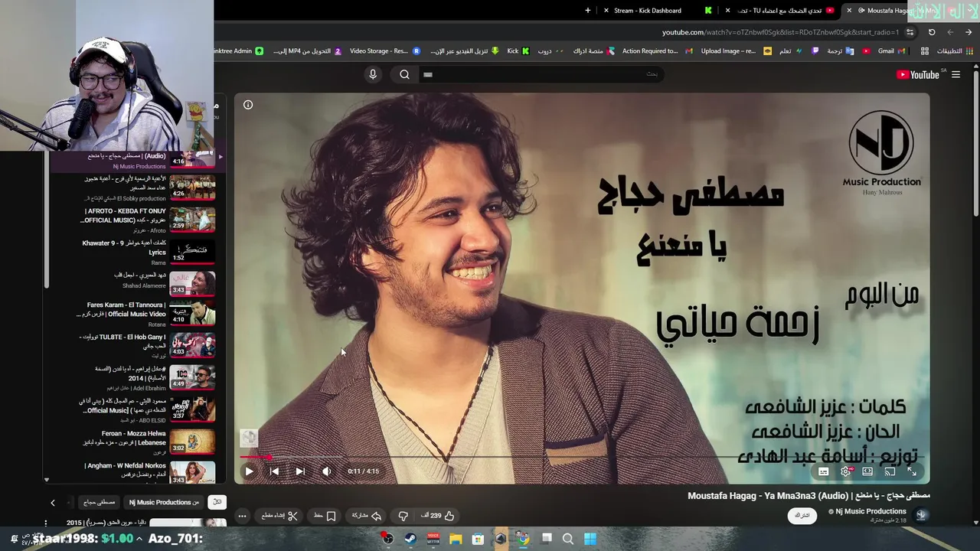Select the 'مصطفى حجاج' filter chip
The height and width of the screenshot is (551, 980).
[99, 503]
